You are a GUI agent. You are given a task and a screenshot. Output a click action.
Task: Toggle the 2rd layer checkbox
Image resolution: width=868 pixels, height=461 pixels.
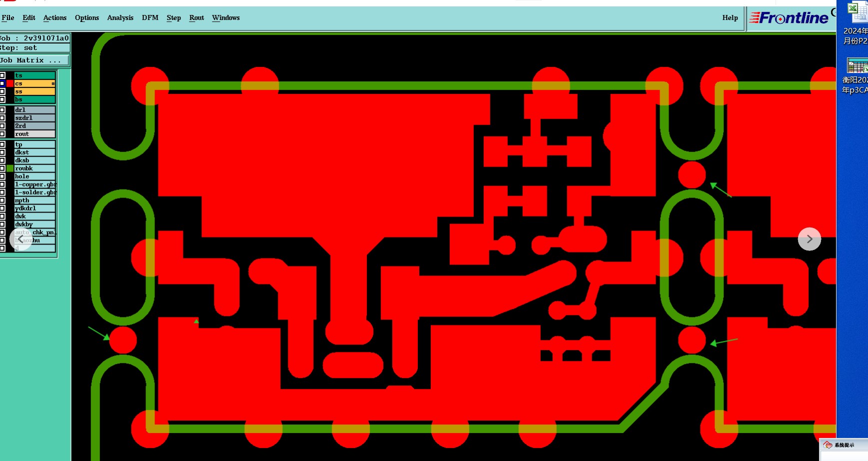(x=2, y=126)
